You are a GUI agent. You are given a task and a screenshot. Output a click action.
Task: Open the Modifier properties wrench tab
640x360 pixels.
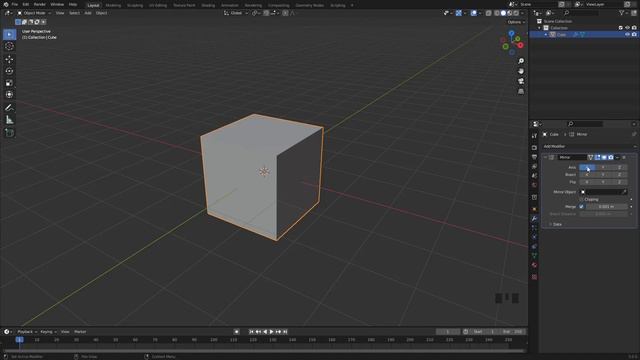[x=534, y=219]
